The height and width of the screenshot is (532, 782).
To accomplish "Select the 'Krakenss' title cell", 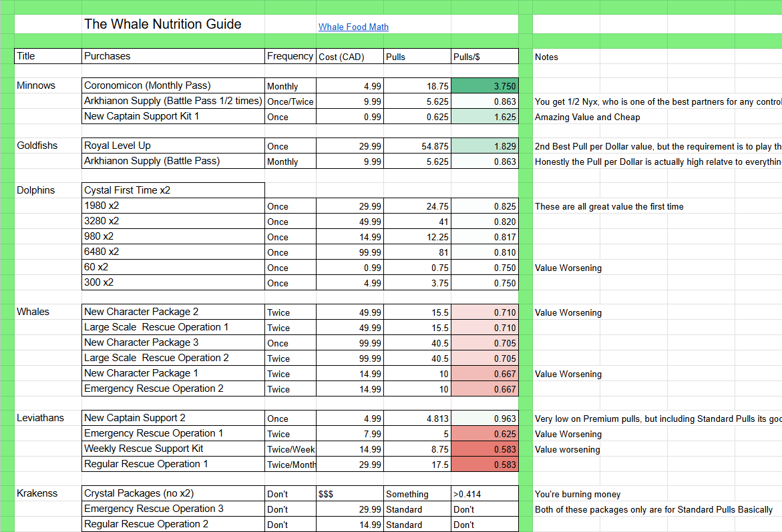I will point(48,493).
